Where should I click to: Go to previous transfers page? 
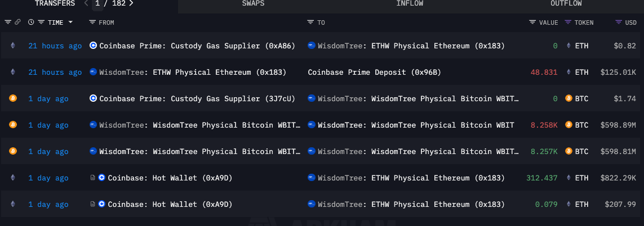86,3
